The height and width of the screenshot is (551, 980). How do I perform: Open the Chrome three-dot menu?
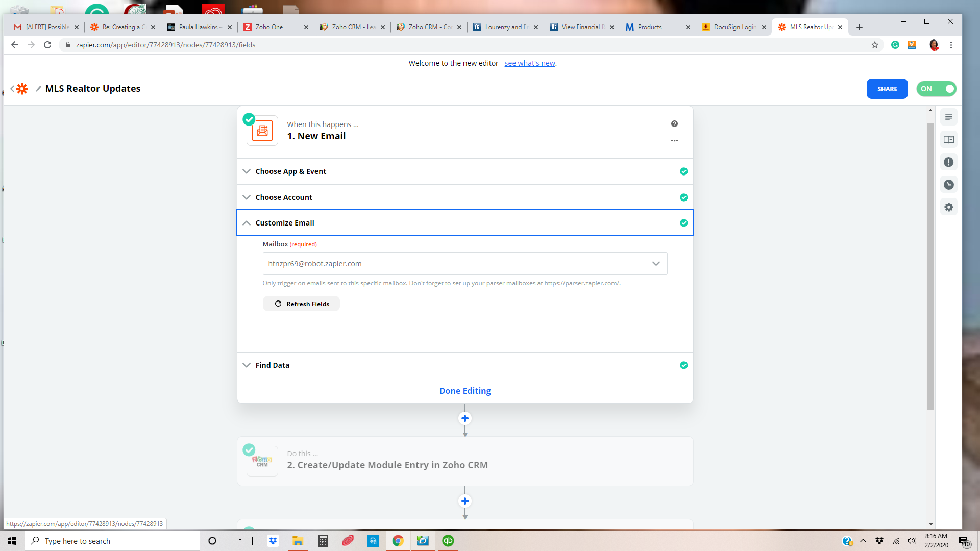coord(951,45)
